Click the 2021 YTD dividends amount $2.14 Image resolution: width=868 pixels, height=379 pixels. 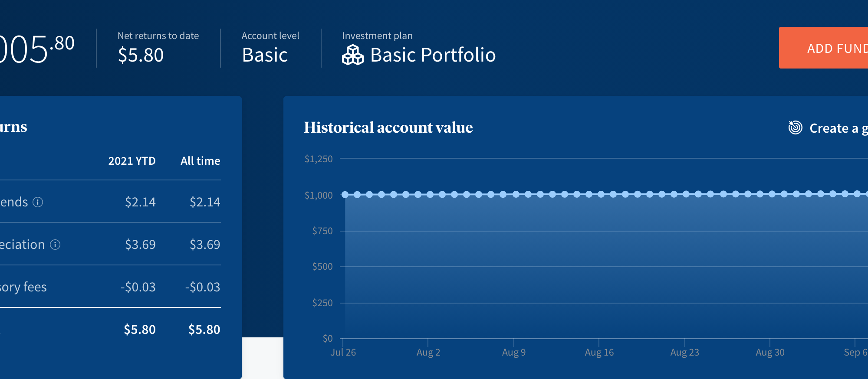coord(140,202)
